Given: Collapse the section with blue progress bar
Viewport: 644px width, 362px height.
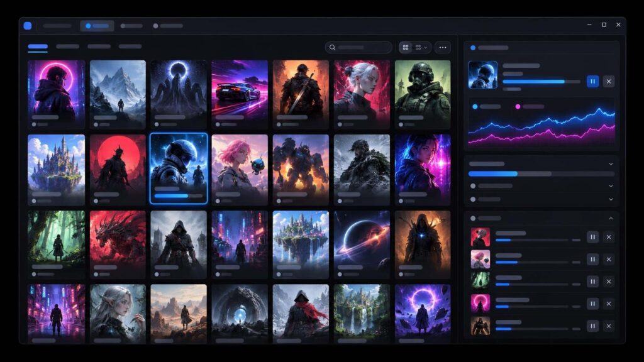Looking at the screenshot, I should (x=611, y=164).
